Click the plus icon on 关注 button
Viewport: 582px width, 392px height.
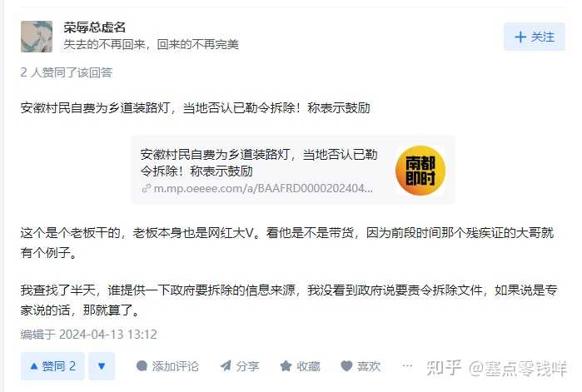tap(520, 37)
